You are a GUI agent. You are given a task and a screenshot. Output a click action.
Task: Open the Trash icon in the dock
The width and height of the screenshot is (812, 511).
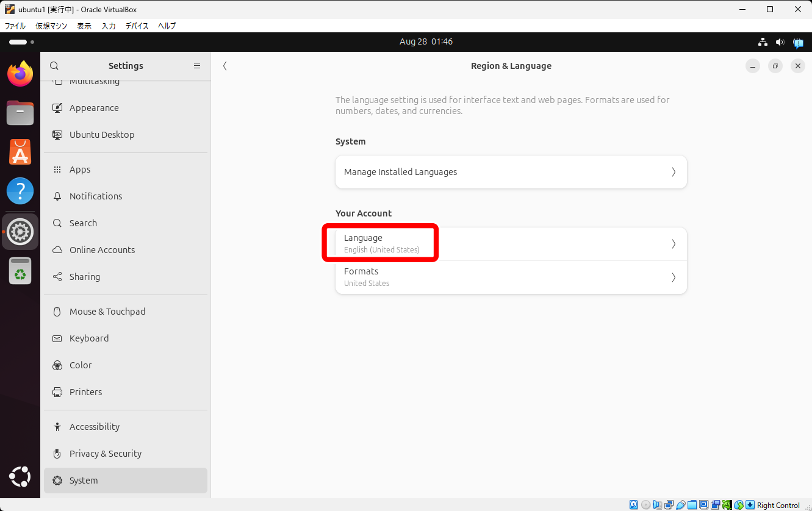(x=20, y=271)
